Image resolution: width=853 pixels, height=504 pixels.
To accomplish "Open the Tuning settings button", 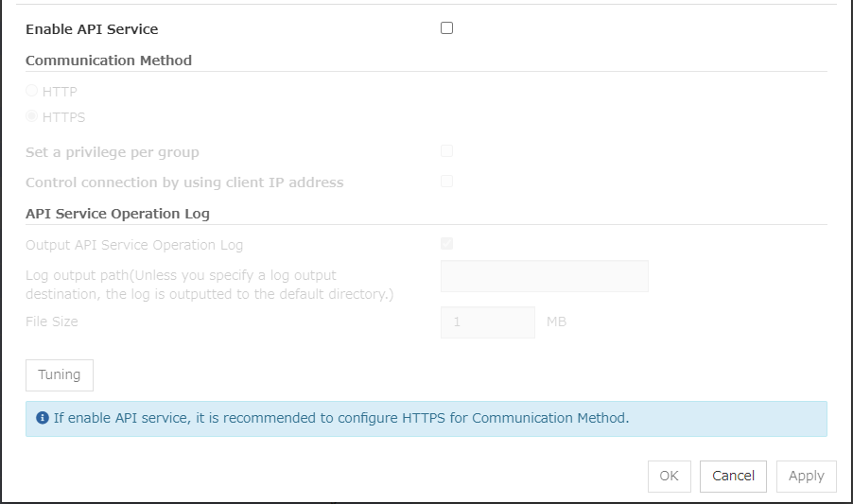I will pos(60,374).
